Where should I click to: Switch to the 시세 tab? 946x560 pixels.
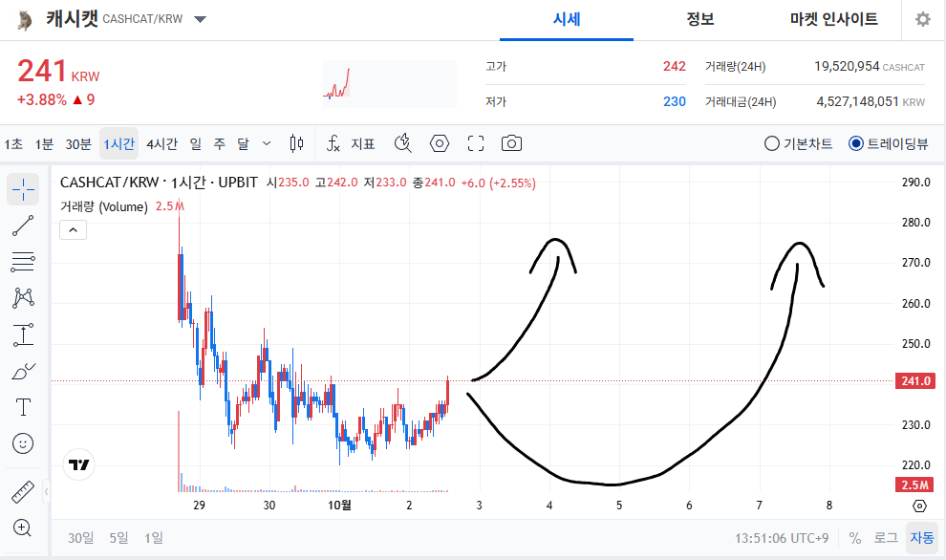[x=567, y=19]
